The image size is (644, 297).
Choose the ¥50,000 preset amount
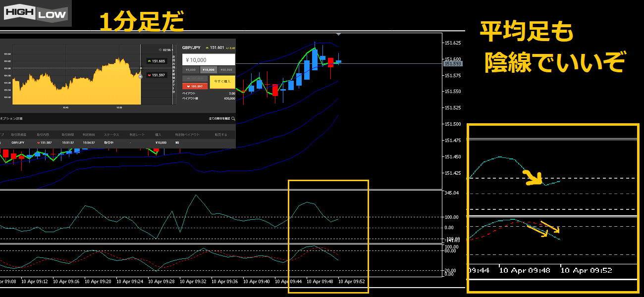point(226,70)
